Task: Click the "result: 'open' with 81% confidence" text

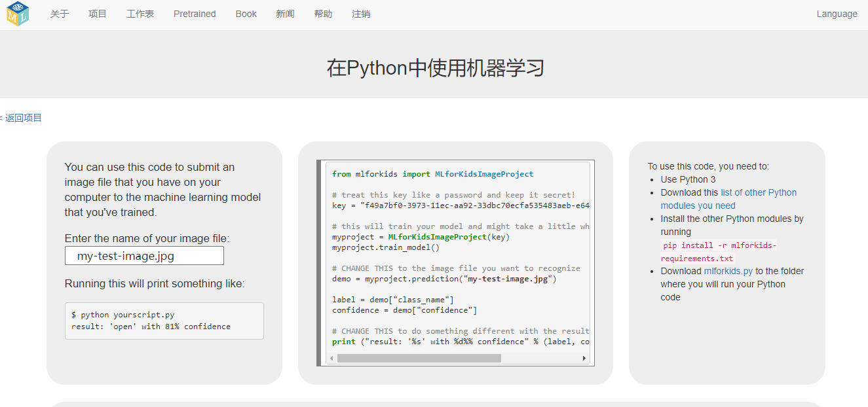Action: point(151,326)
